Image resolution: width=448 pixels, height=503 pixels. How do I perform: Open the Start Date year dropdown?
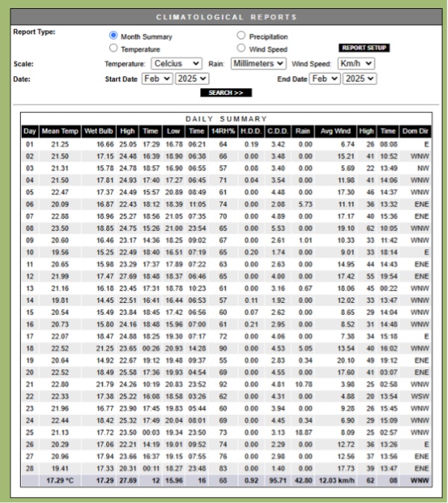coord(192,78)
